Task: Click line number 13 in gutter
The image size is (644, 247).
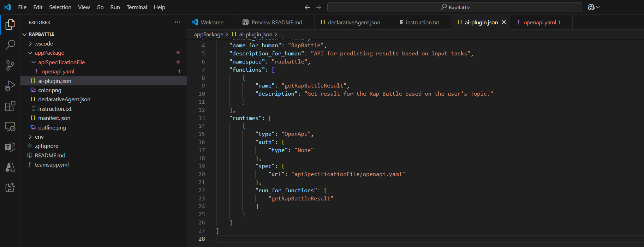Action: tap(202, 118)
